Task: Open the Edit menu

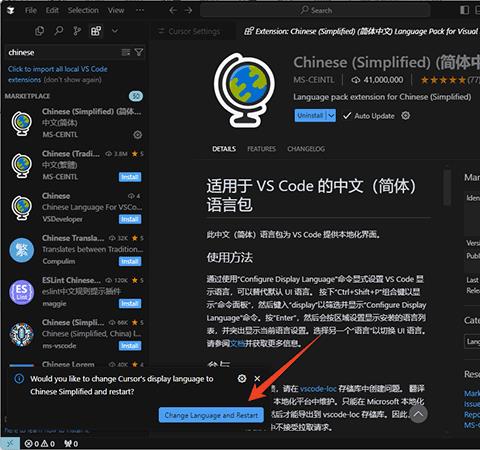Action: 52,10
